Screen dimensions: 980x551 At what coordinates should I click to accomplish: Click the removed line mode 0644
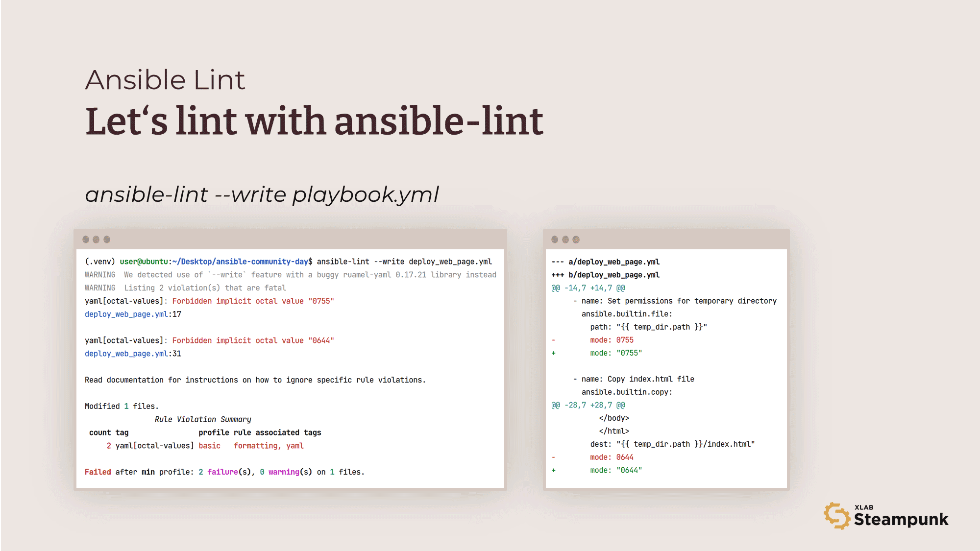tap(612, 457)
